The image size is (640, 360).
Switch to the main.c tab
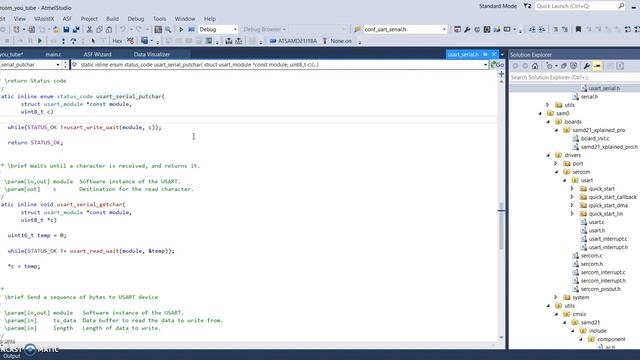53,54
